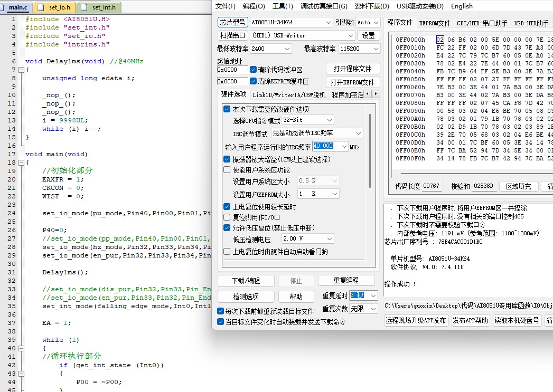Enable hardware watchdog on power-up checkbox
Viewport: 553px width, 392px height.
pos(227,252)
